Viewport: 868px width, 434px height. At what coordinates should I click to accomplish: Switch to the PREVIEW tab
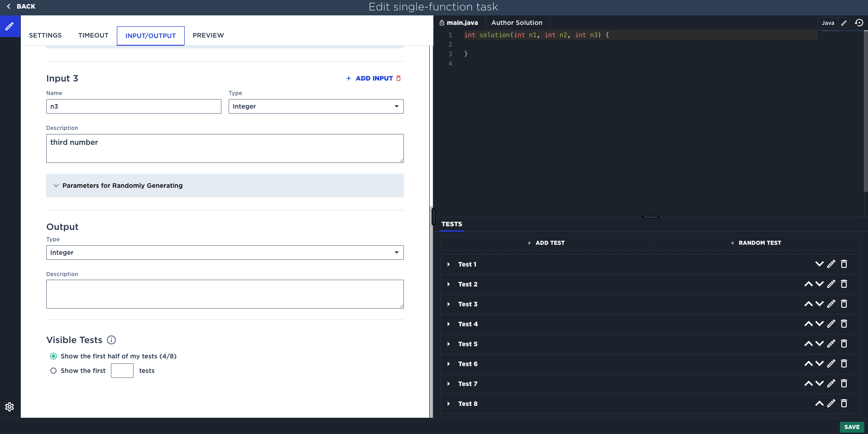click(x=208, y=35)
